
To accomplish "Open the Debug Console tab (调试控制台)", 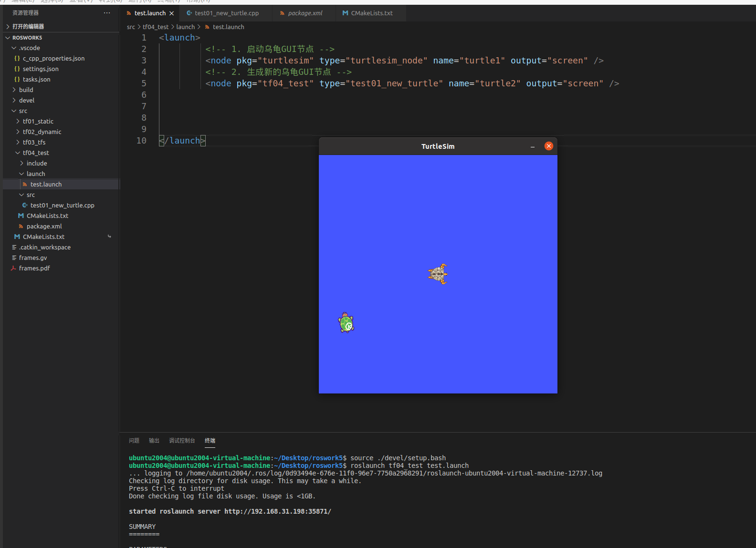I will pyautogui.click(x=182, y=441).
